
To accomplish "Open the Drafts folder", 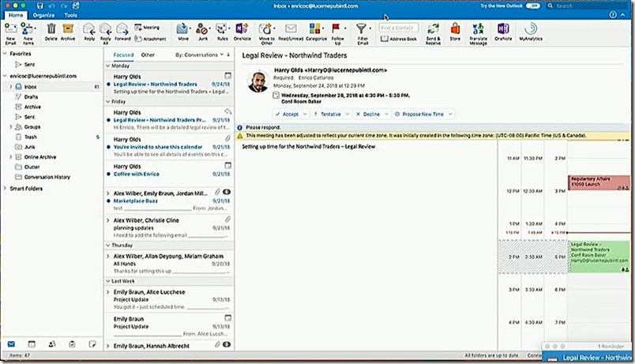I will coord(31,97).
